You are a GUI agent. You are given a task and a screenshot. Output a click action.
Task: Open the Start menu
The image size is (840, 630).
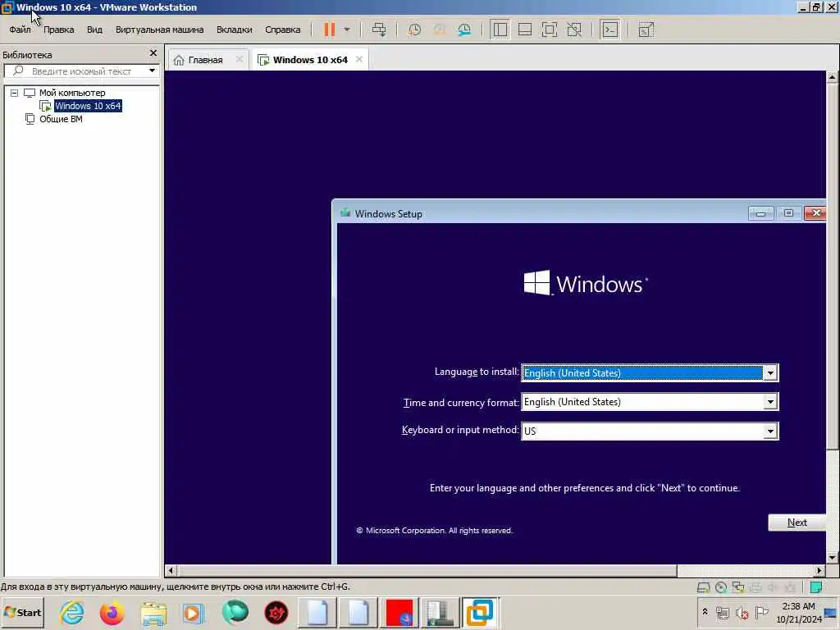pos(22,612)
